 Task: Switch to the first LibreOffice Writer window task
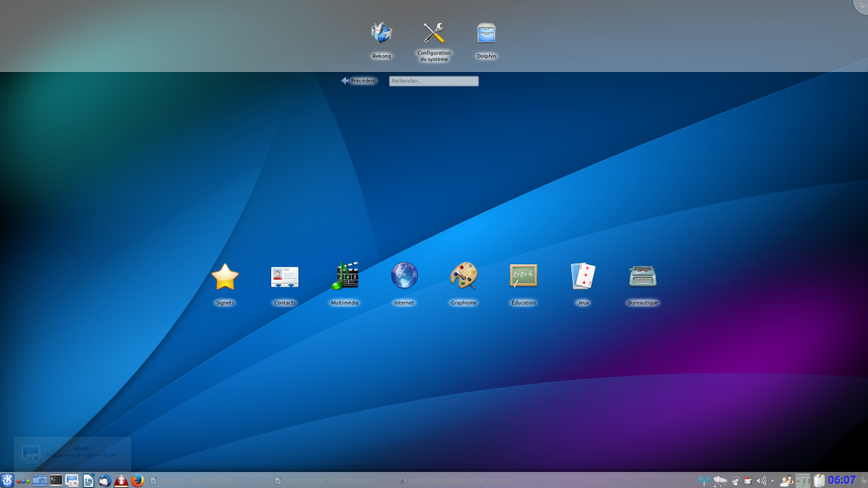[x=210, y=480]
